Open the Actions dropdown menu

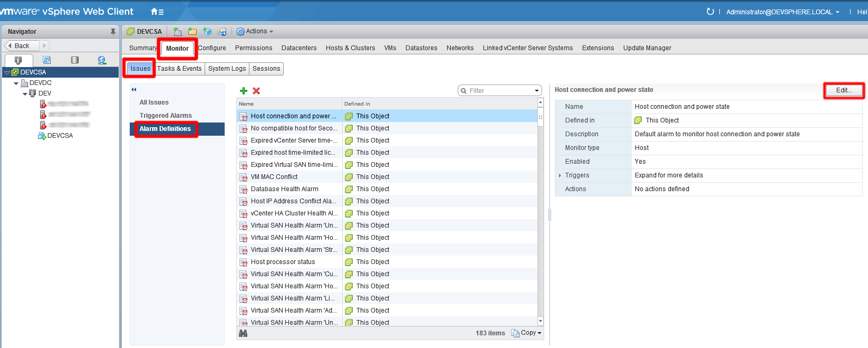(255, 32)
